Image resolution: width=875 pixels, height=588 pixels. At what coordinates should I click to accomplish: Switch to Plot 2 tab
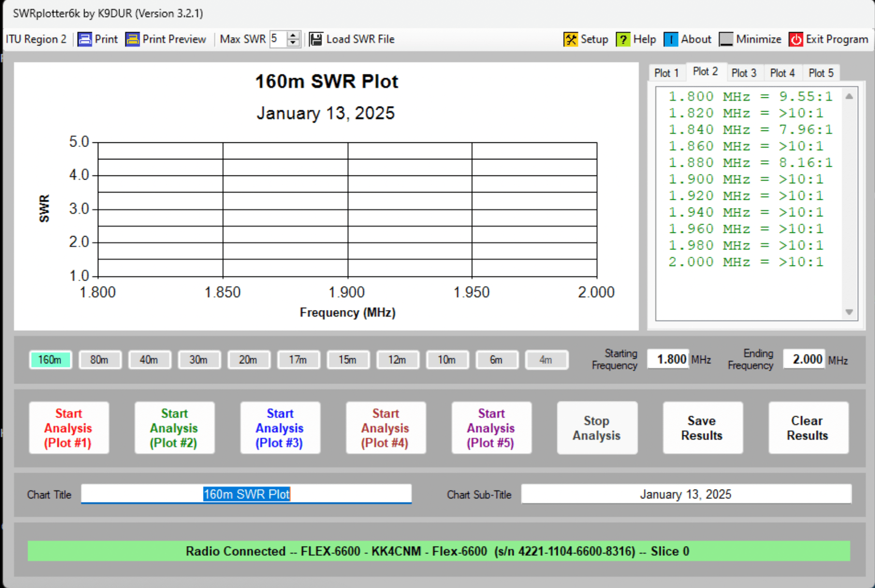pos(705,71)
